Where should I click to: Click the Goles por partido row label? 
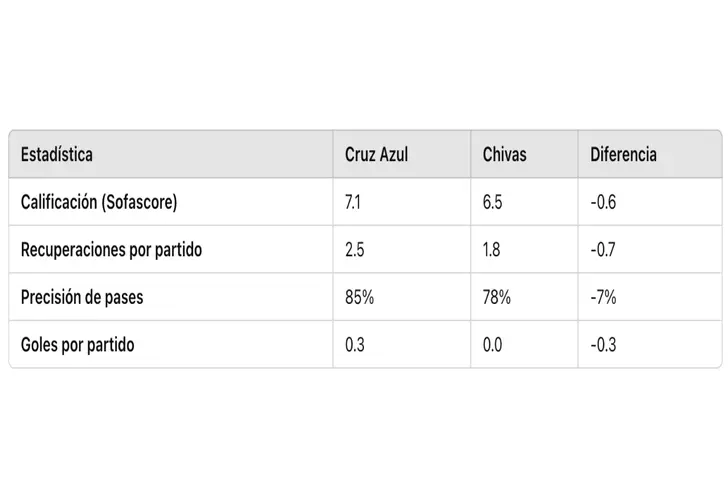point(77,345)
